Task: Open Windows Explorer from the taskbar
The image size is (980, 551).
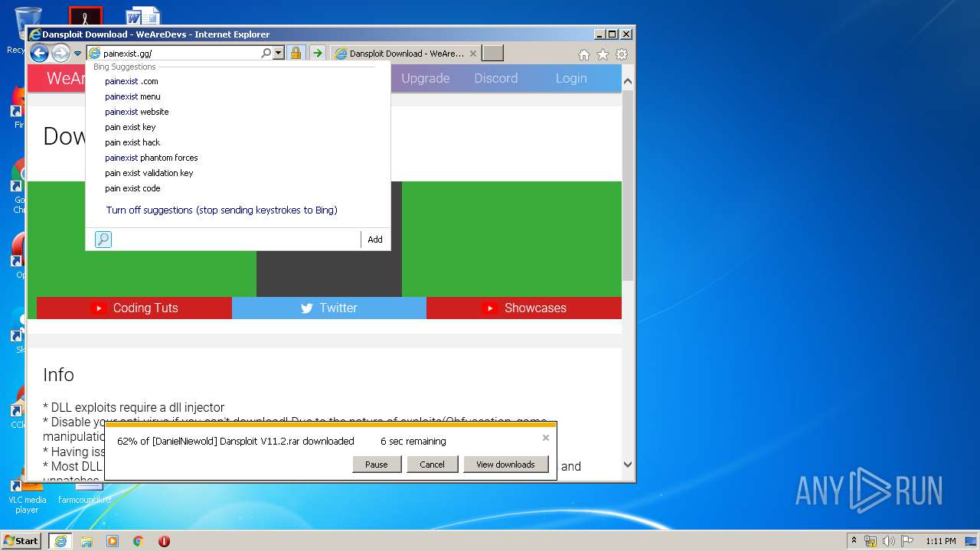Action: [x=87, y=541]
